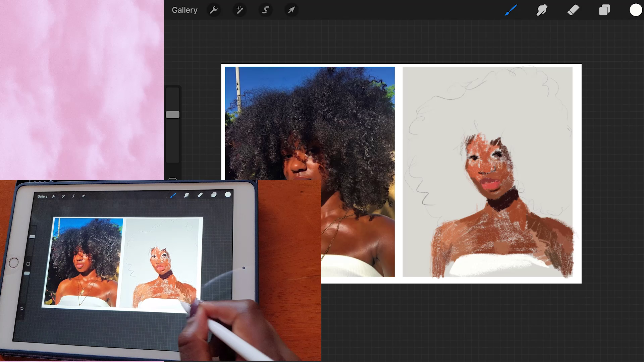The image size is (644, 362).
Task: Tap the brush icon on iPad overlay
Action: pos(173,195)
